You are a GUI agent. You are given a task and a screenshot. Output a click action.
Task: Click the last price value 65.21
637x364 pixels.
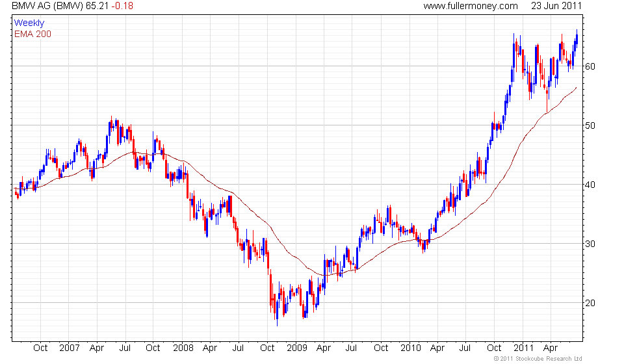(x=97, y=6)
